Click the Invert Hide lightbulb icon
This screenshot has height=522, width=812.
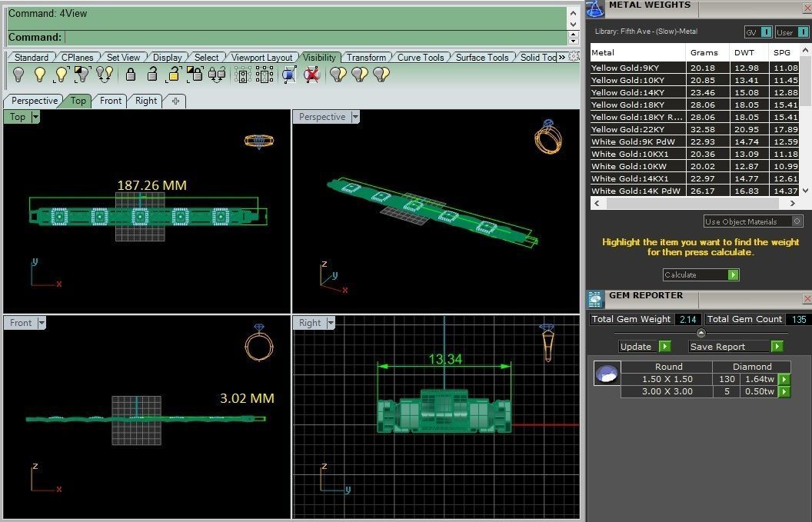[x=82, y=75]
